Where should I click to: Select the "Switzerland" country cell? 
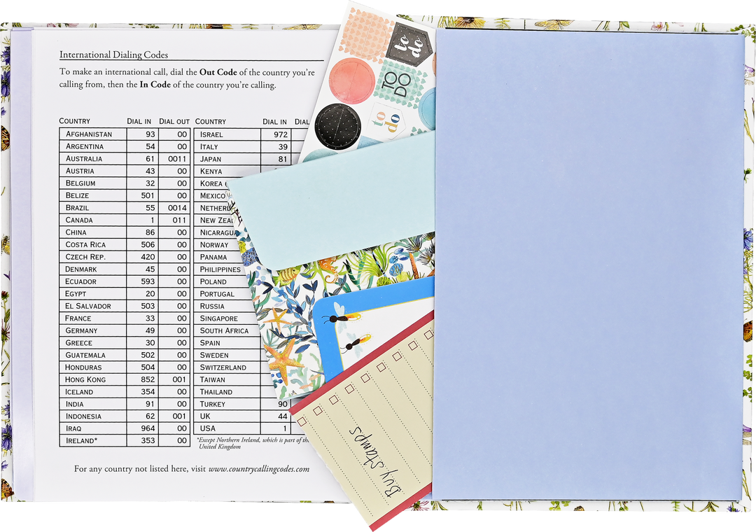227,367
